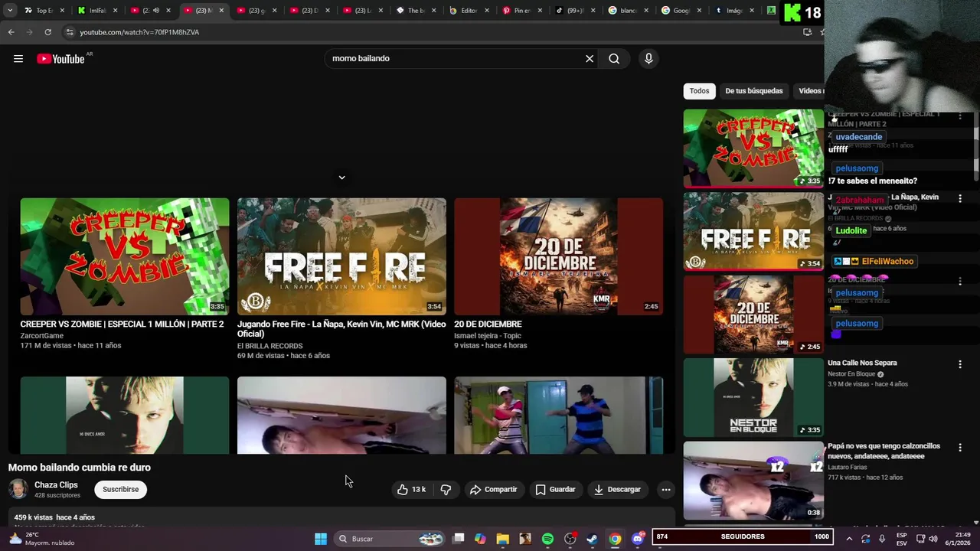The width and height of the screenshot is (980, 551).
Task: Select the Todos filter chip
Action: click(699, 91)
